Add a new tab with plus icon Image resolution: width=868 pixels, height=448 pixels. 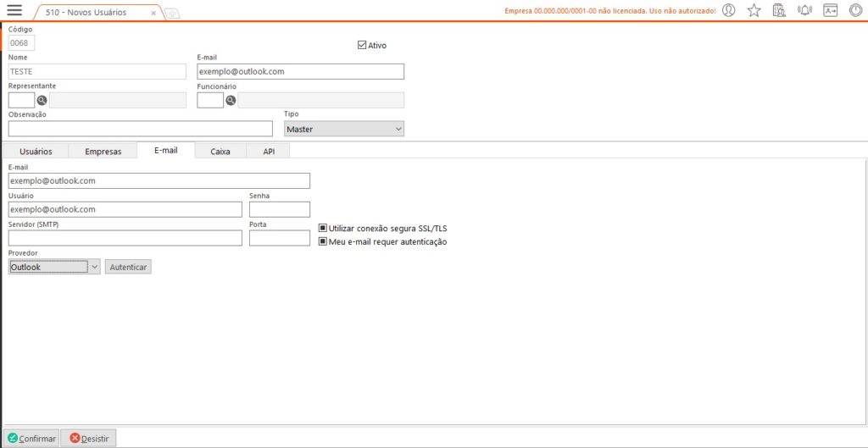tap(172, 13)
